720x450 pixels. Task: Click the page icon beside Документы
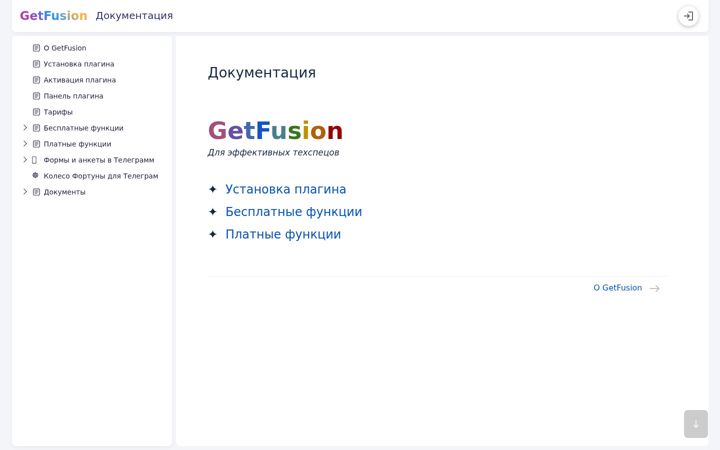[36, 192]
